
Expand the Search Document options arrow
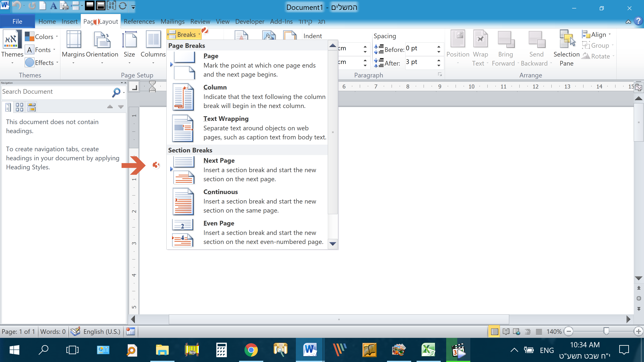(x=124, y=93)
